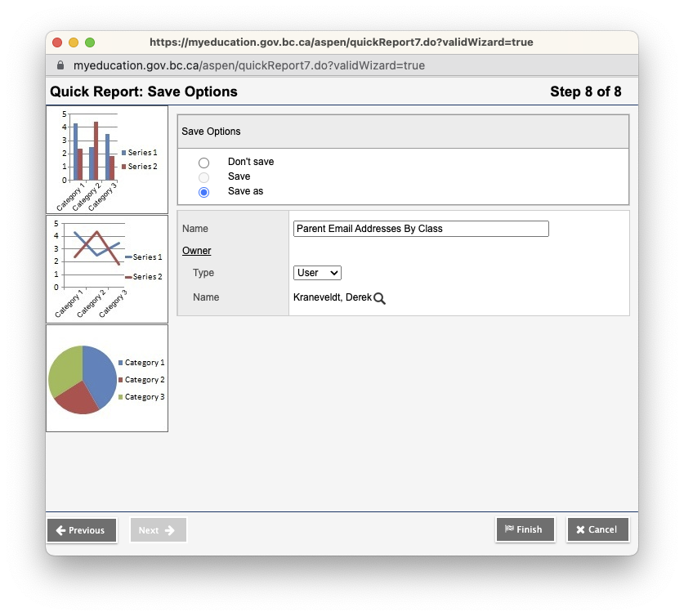Click the owner name "Kraneveldt, Derek"
Screen dimensions: 684x616
(x=333, y=297)
